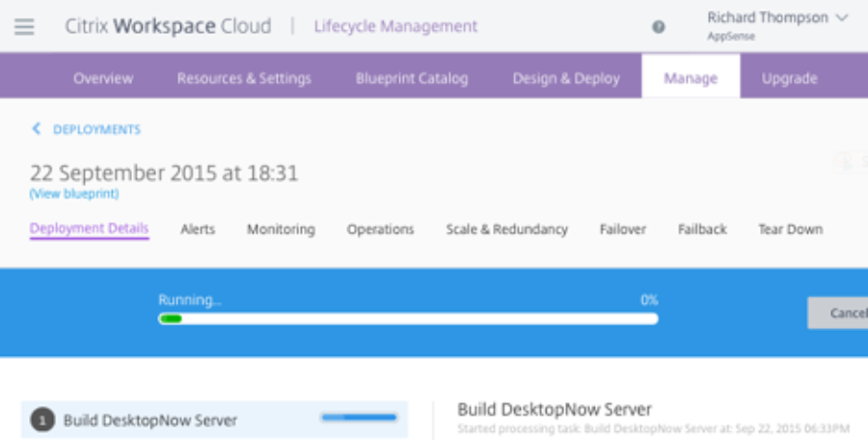Select step 1 Build DesktopNow Server

coord(214,420)
